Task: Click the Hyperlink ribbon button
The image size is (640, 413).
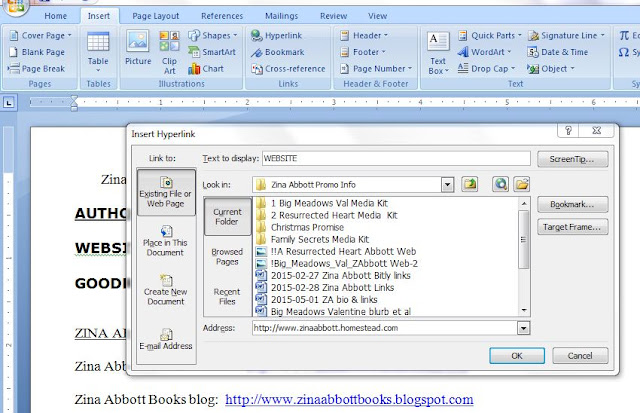Action: [276, 36]
